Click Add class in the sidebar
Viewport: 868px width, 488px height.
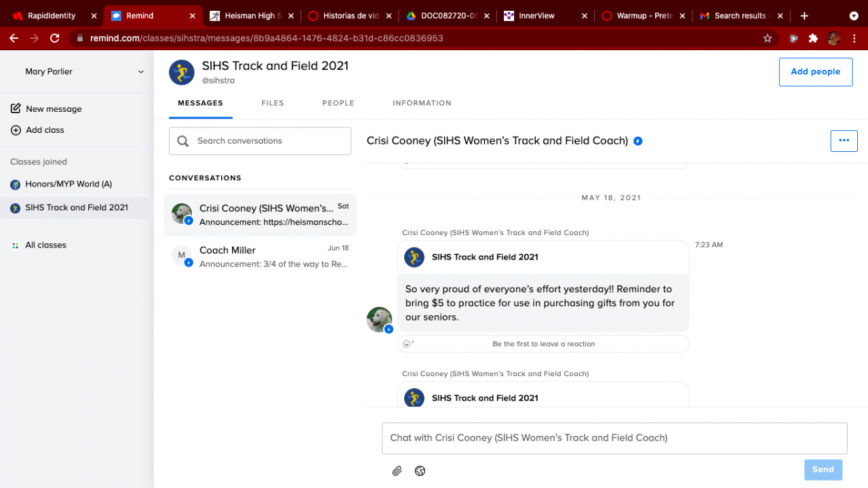(x=38, y=130)
